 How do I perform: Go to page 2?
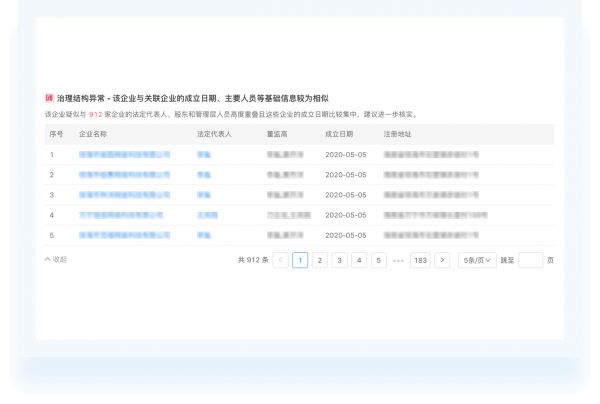320,260
